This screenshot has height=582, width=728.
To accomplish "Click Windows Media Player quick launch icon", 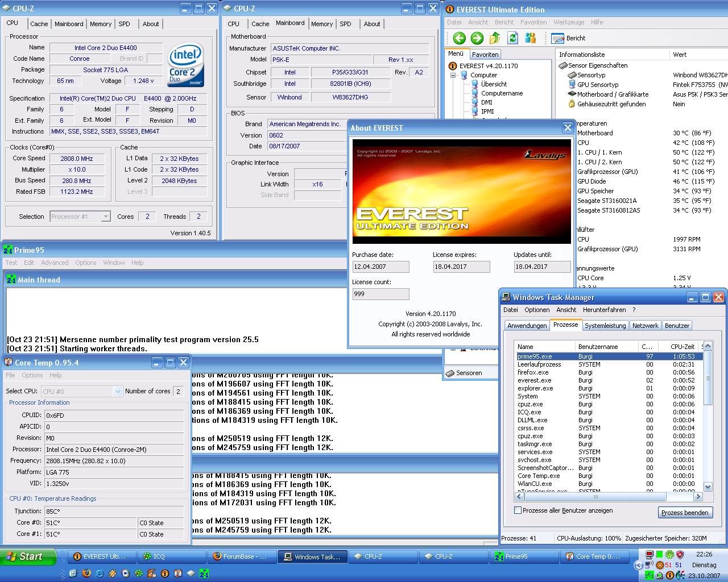I will click(x=125, y=573).
